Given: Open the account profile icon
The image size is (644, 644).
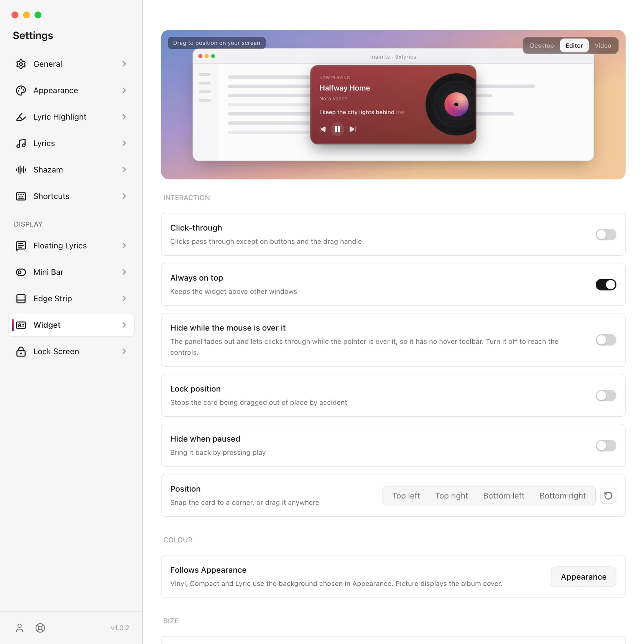Looking at the screenshot, I should 20,628.
